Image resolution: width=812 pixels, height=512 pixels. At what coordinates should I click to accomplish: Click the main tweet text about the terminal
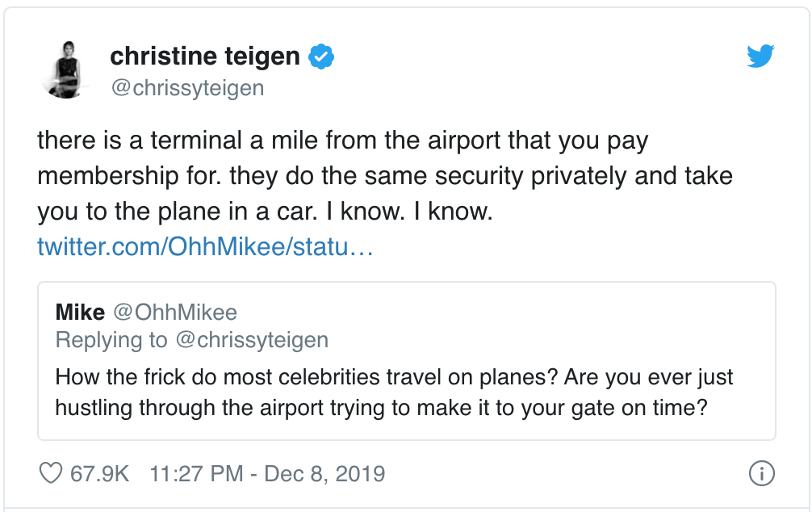click(385, 176)
